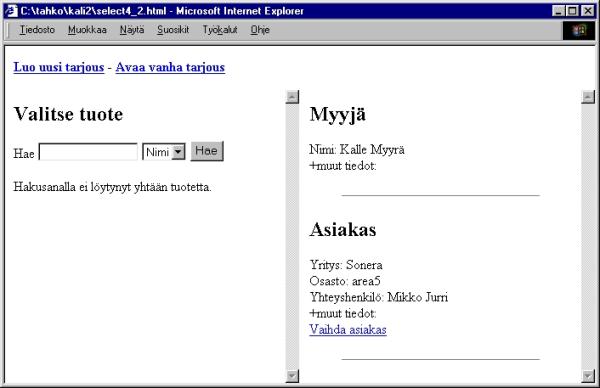This screenshot has height=388, width=600.
Task: Open the Näytä menu
Action: point(132,30)
